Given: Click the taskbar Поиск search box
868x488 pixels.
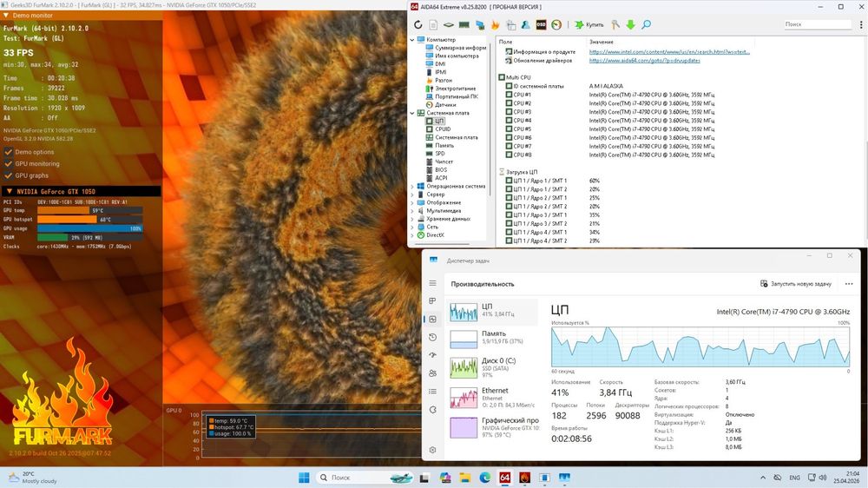Looking at the screenshot, I should pos(365,478).
